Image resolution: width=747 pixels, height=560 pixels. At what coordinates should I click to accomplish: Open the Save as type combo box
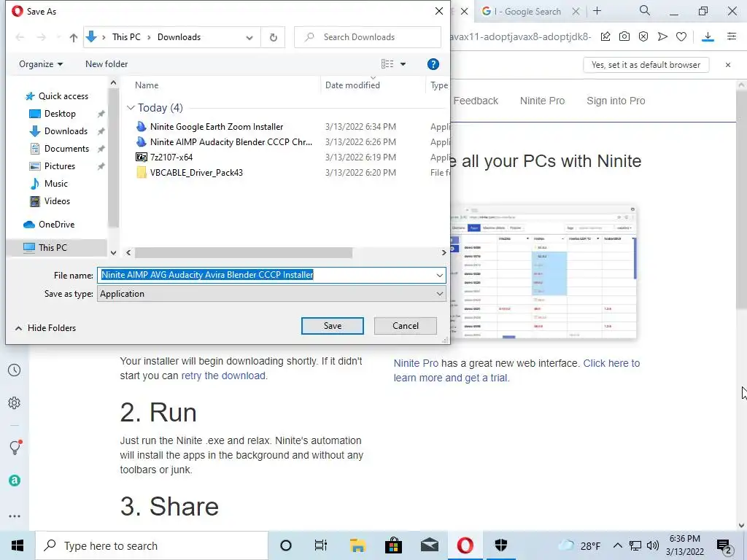(271, 294)
